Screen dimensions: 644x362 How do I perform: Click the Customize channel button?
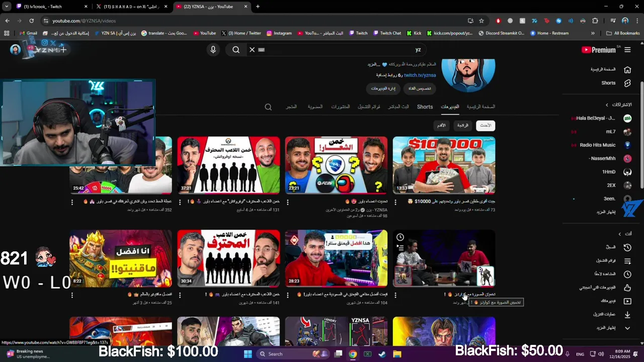(420, 88)
